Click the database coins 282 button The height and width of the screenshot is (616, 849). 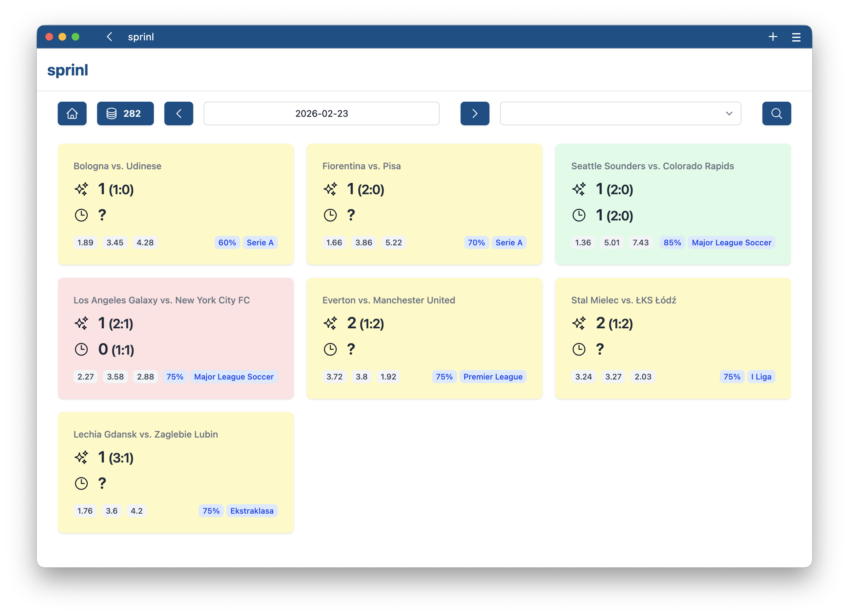tap(125, 113)
